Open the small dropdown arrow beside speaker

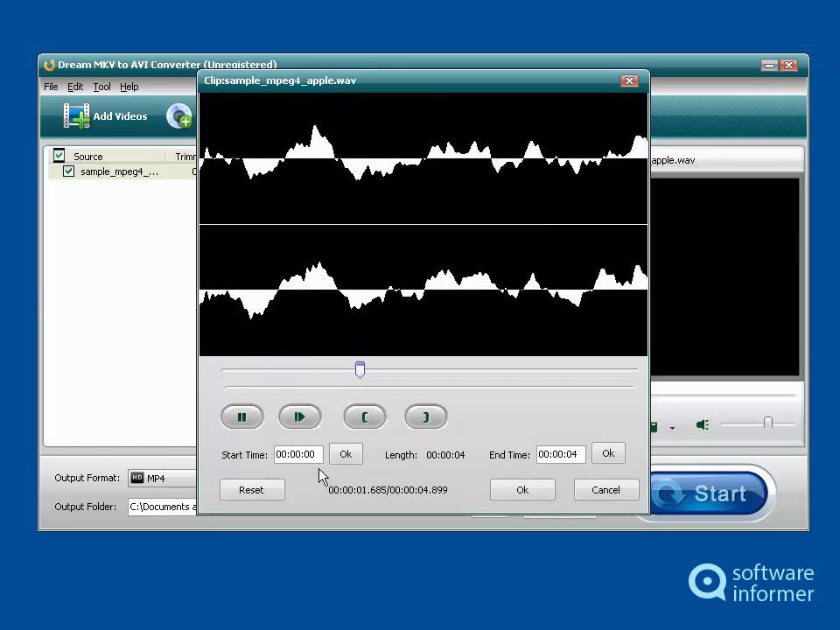[672, 428]
